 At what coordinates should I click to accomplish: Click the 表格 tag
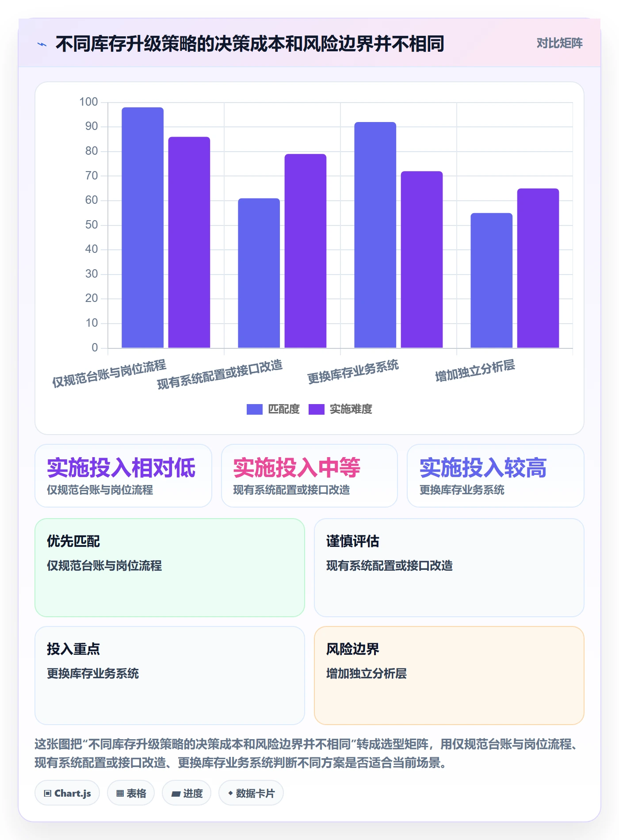131,793
